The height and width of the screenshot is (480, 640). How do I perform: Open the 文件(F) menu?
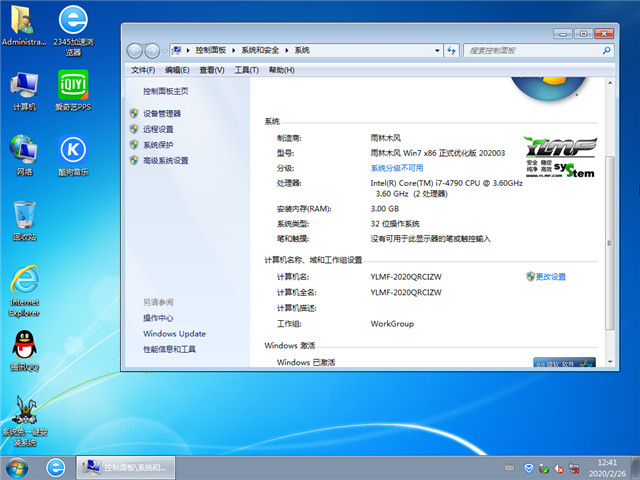pyautogui.click(x=143, y=70)
